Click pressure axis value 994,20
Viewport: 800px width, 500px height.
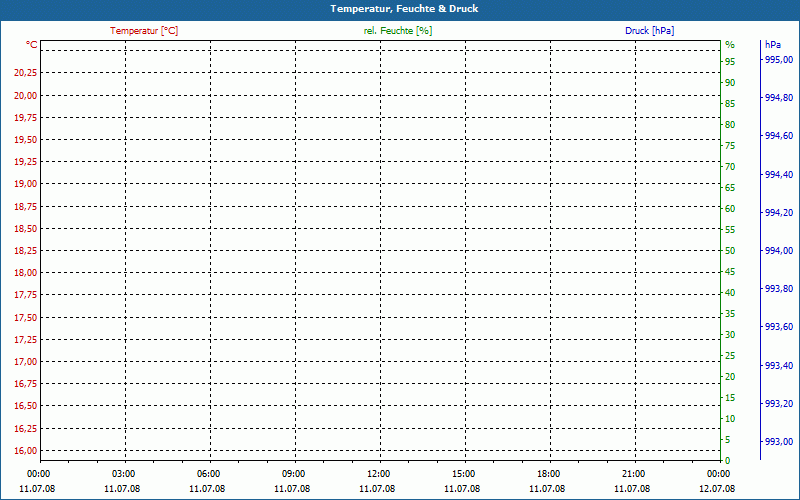click(779, 213)
